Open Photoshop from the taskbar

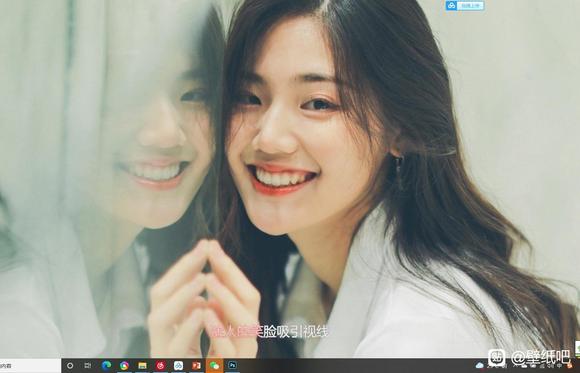coord(233,366)
